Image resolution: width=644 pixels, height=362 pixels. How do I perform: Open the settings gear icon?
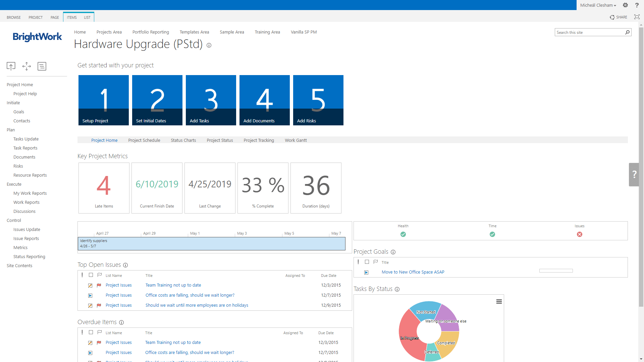(x=625, y=5)
